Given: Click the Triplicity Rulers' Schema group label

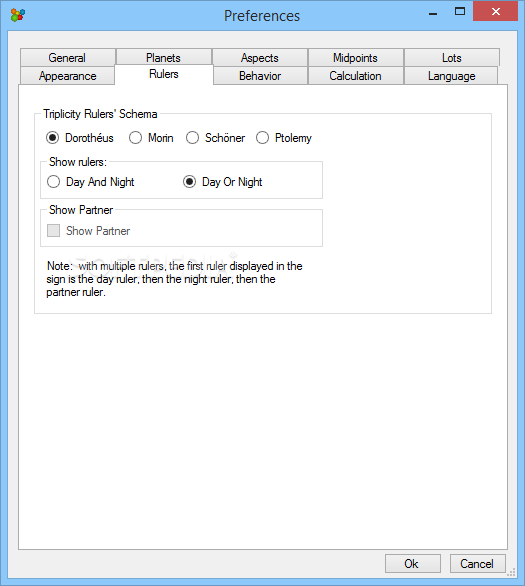Looking at the screenshot, I should 100,114.
